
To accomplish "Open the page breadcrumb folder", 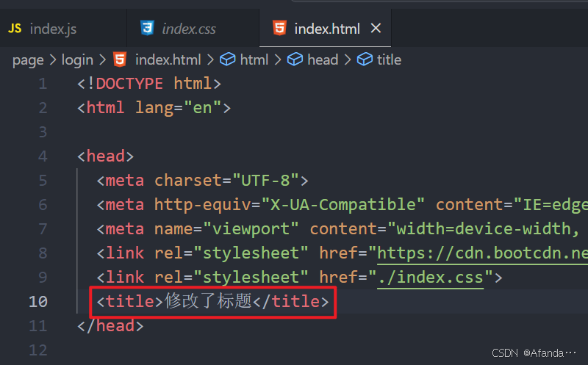I will pyautogui.click(x=28, y=60).
